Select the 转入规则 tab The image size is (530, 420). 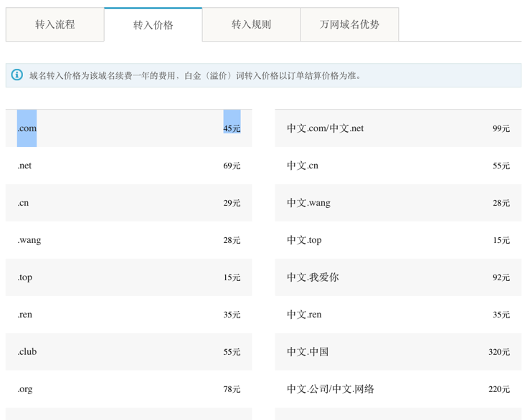click(251, 24)
